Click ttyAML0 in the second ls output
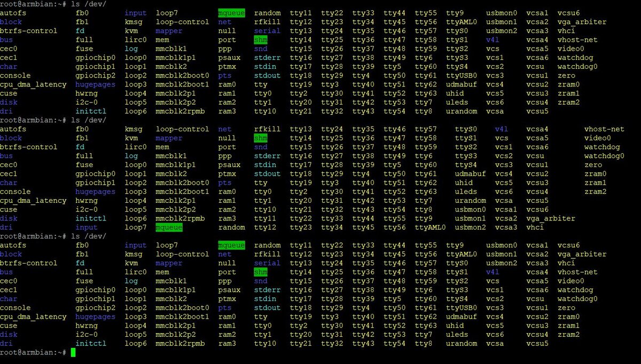641x364 pixels. [x=430, y=227]
